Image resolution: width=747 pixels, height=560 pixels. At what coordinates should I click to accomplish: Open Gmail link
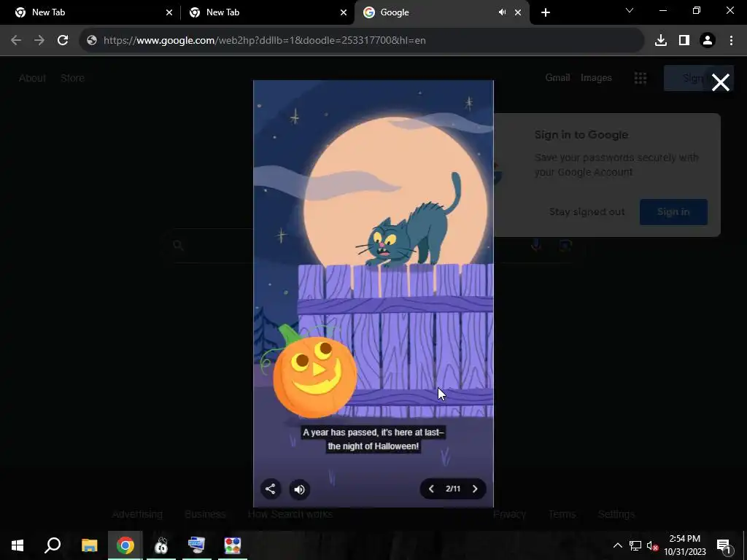[557, 77]
